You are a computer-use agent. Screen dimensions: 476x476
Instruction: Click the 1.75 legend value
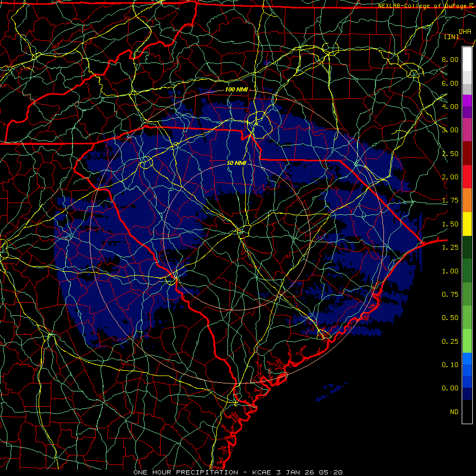pyautogui.click(x=450, y=200)
